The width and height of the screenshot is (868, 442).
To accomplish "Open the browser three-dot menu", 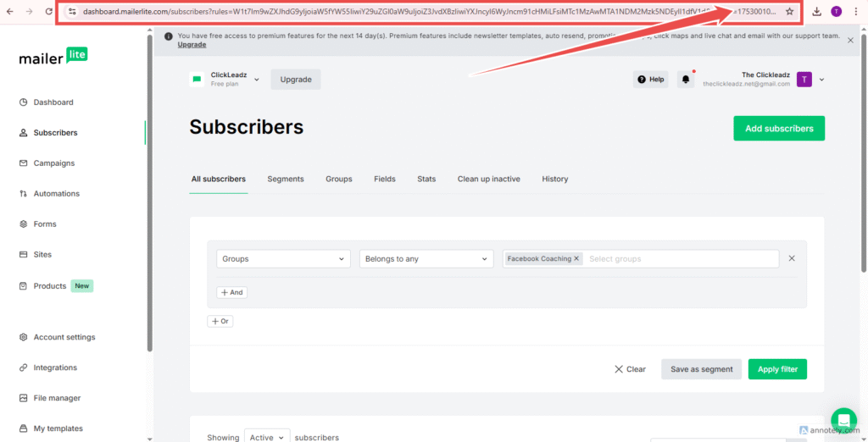I will [856, 11].
